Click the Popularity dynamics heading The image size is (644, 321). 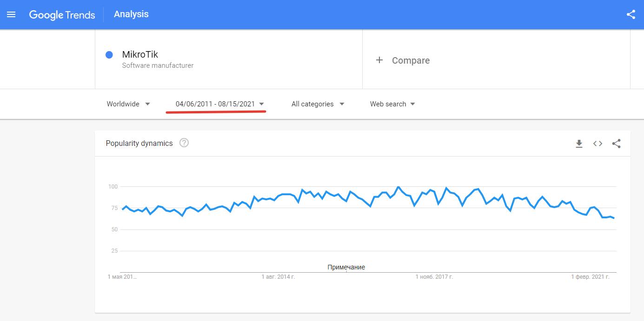click(x=139, y=143)
